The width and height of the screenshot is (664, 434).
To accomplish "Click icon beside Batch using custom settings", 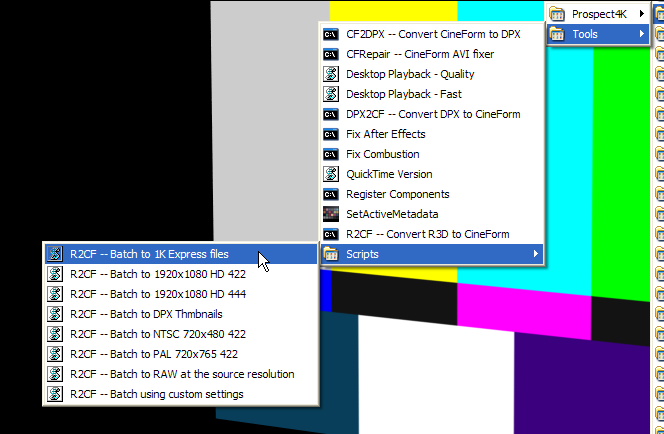I will pos(55,394).
